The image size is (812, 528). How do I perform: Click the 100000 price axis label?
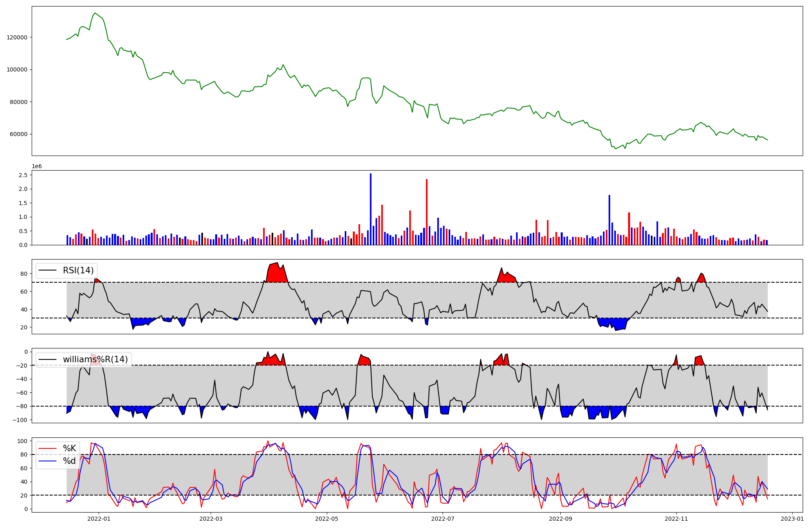pyautogui.click(x=17, y=69)
